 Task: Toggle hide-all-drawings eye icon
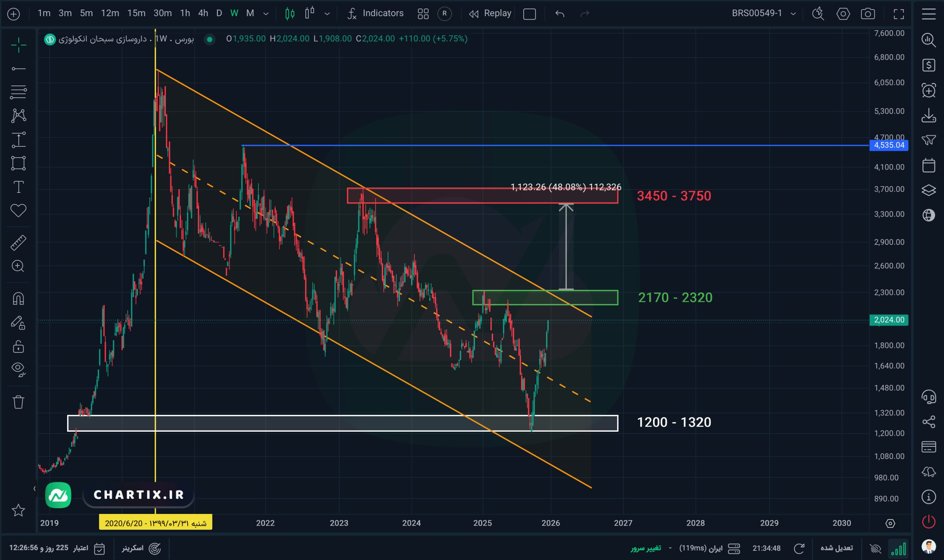coord(18,369)
